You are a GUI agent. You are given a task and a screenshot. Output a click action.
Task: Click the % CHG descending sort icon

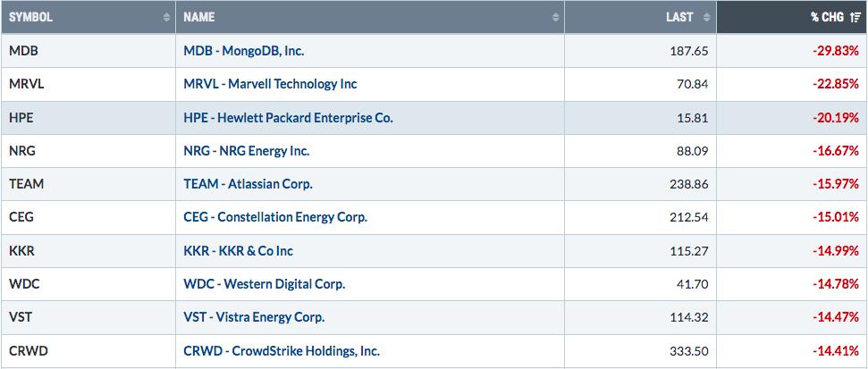[855, 18]
